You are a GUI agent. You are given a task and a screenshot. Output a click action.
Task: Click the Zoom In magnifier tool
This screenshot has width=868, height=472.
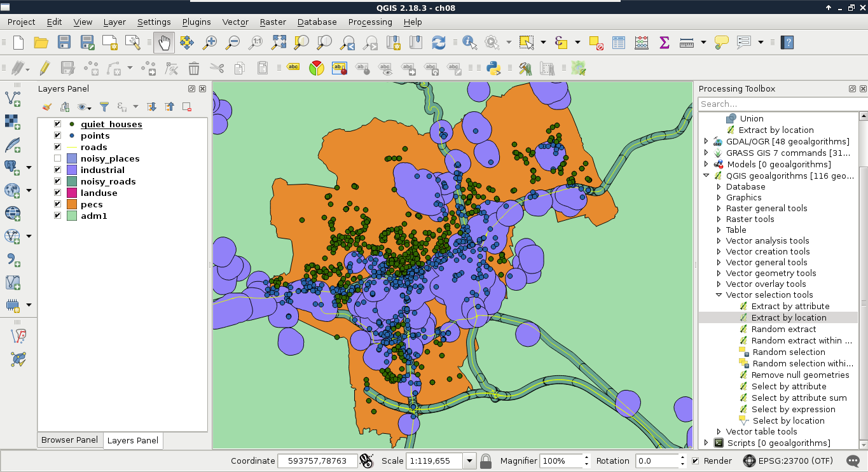click(x=209, y=43)
